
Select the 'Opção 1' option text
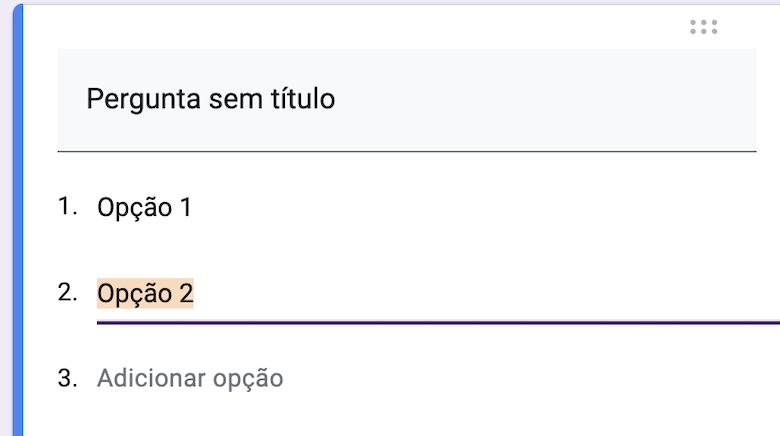(144, 208)
